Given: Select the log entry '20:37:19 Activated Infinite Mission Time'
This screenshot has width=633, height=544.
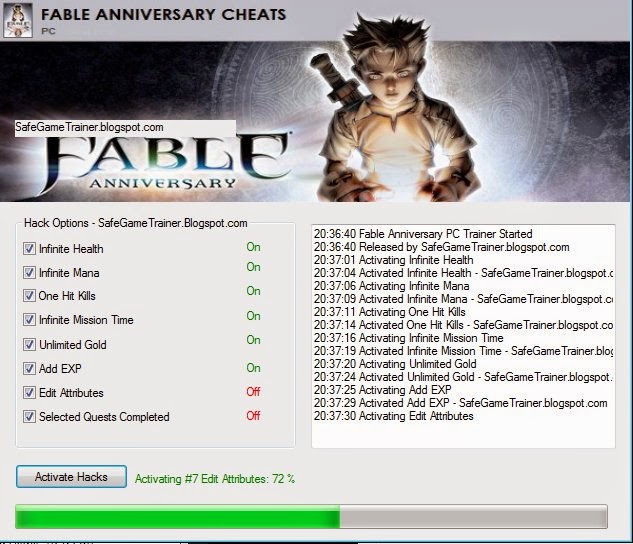Looking at the screenshot, I should point(463,351).
